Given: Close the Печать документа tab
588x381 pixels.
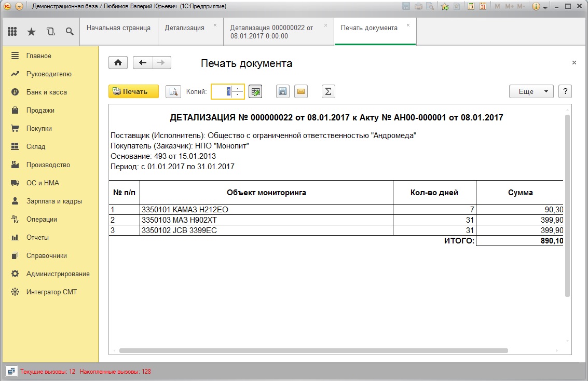Looking at the screenshot, I should pyautogui.click(x=408, y=25).
